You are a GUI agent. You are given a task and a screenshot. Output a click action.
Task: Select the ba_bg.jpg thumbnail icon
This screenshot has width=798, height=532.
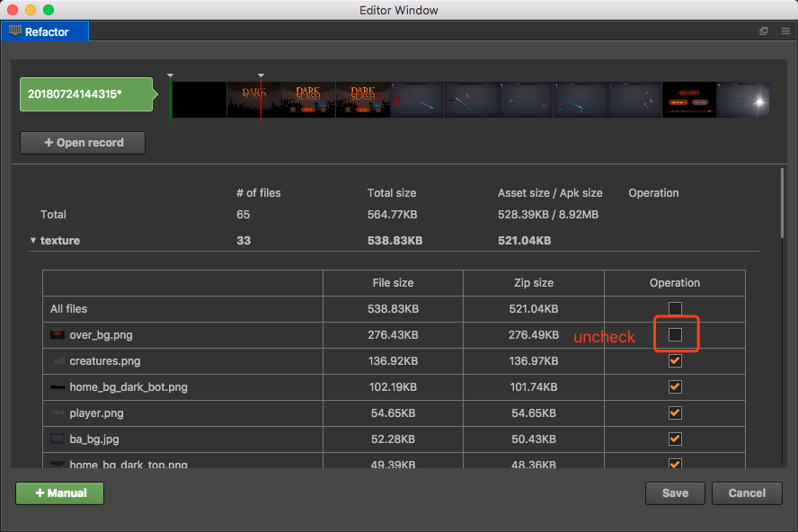click(57, 439)
